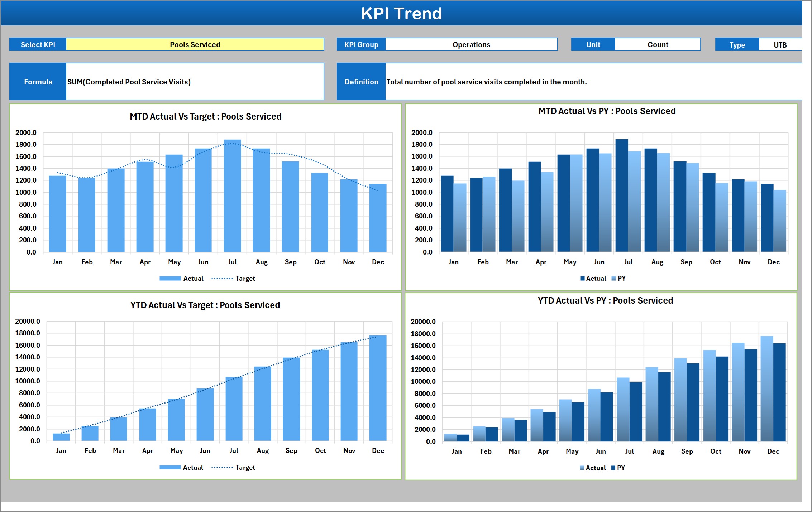
Task: Click the KPI Trend header title
Action: (x=401, y=14)
